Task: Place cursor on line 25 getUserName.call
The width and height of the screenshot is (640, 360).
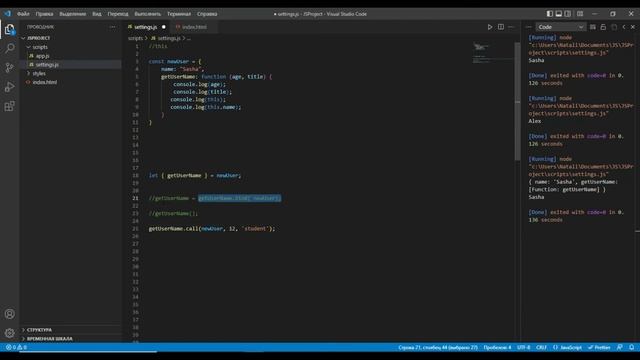Action: pyautogui.click(x=212, y=229)
